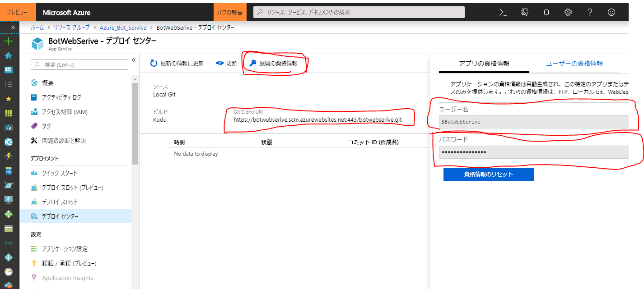
Task: Click the 資格情報のリセット button
Action: [x=488, y=174]
